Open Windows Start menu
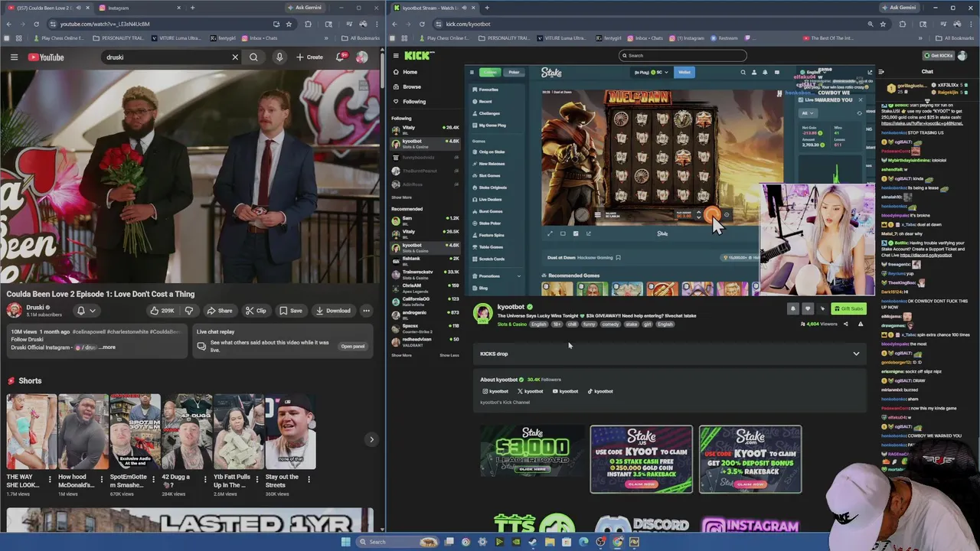 click(x=345, y=542)
